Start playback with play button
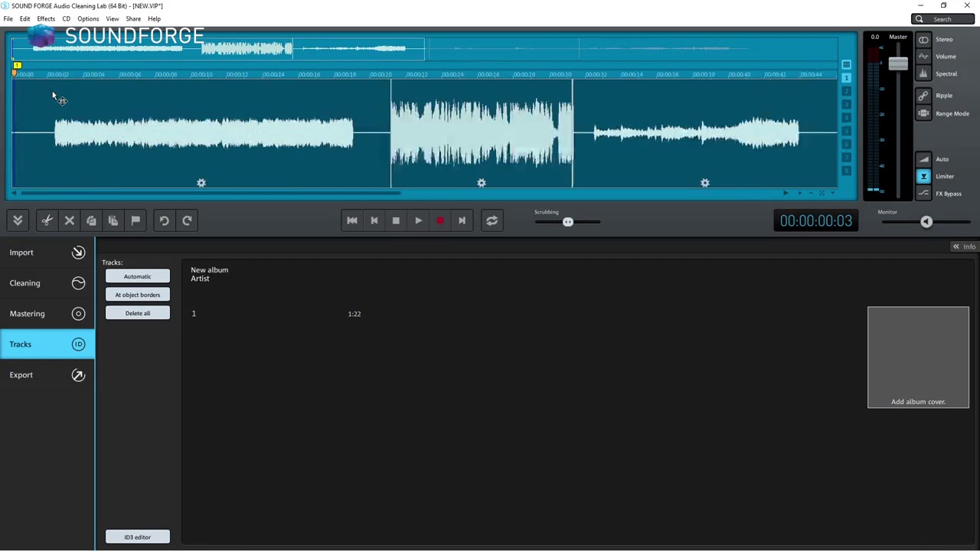This screenshot has height=551, width=980. point(418,220)
